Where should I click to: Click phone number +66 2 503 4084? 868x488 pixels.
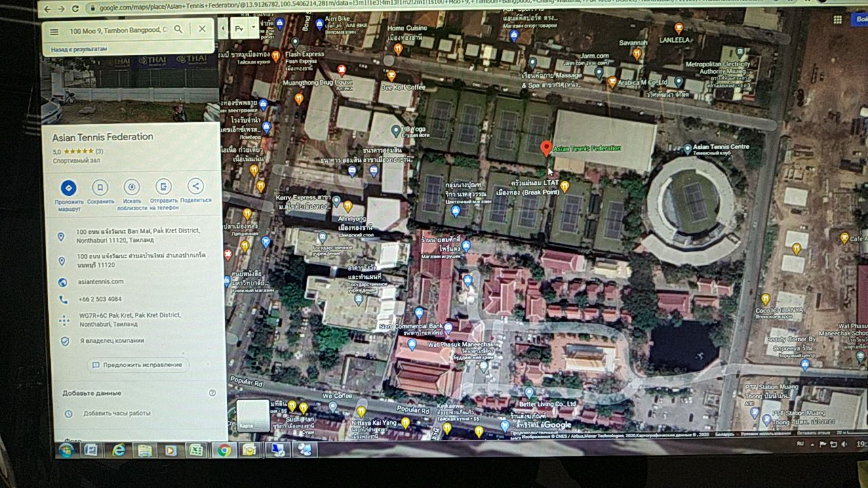pos(100,299)
